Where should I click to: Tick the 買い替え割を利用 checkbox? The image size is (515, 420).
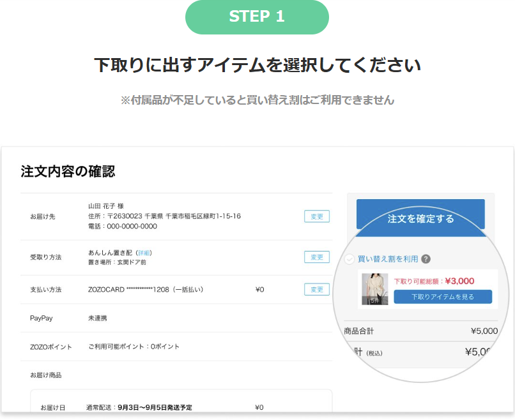[350, 259]
